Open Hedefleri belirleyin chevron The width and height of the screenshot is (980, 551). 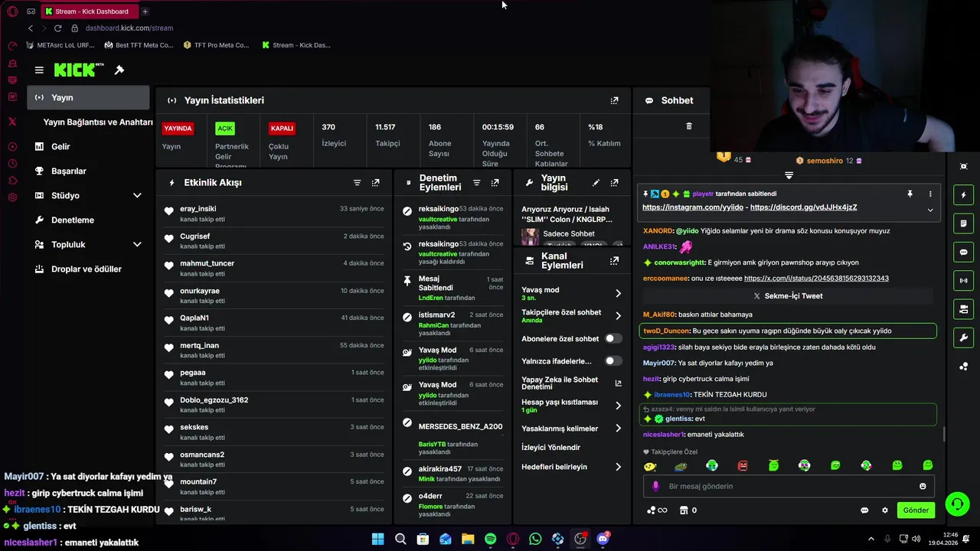(618, 467)
